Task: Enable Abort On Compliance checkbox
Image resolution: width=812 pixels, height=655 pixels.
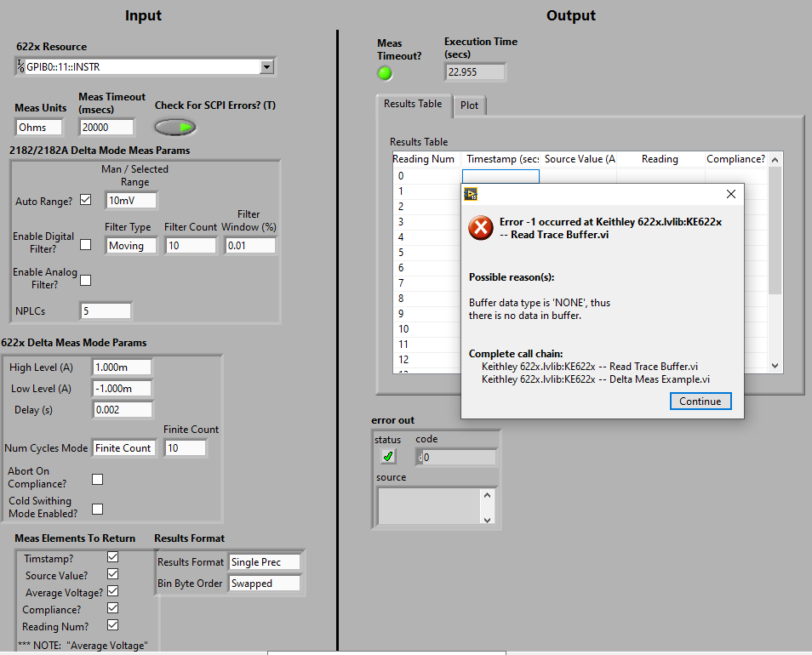Action: [x=97, y=479]
